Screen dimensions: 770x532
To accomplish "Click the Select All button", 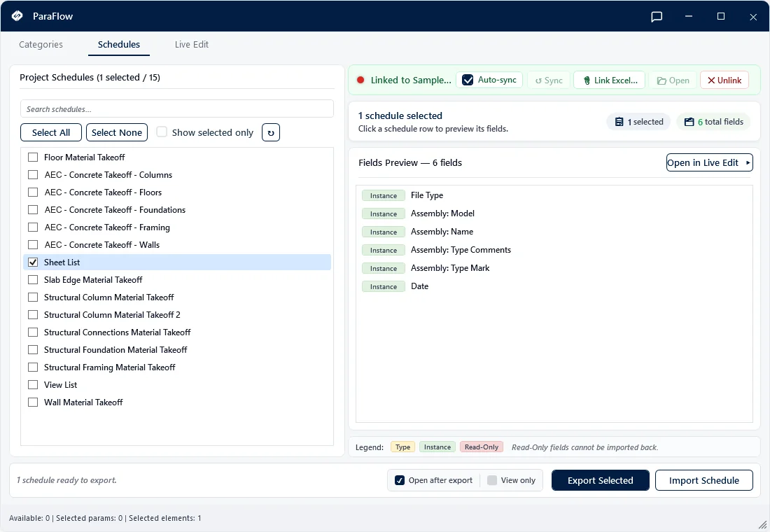I will click(51, 132).
